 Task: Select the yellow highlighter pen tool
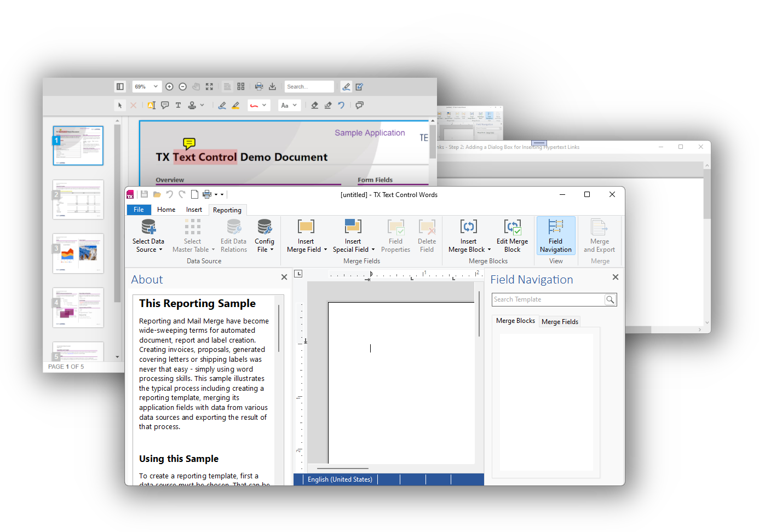click(x=235, y=105)
